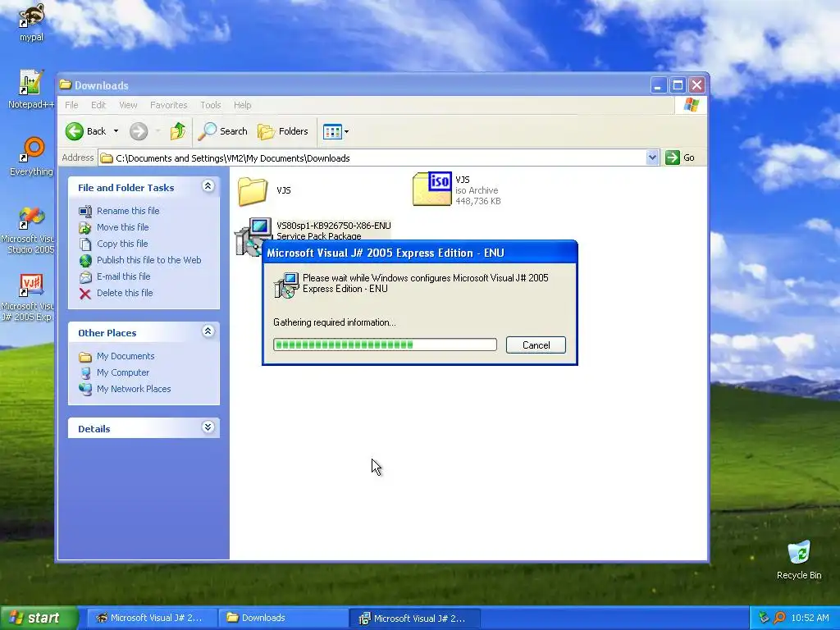The image size is (840, 630).
Task: Go to My Documents in Other Places
Action: tap(126, 356)
